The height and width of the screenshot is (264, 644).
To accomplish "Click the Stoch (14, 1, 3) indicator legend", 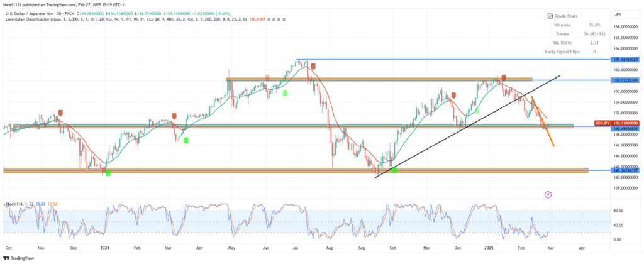I will 19,204.
